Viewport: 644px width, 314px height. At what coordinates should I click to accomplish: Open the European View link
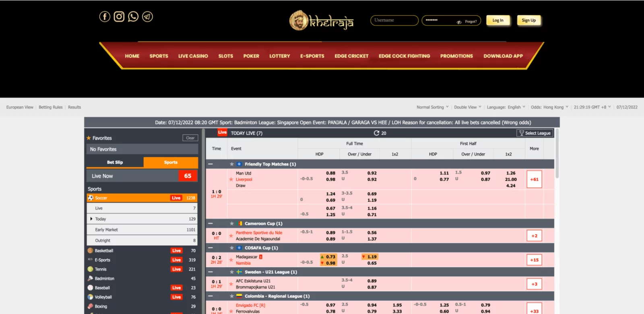click(x=20, y=107)
